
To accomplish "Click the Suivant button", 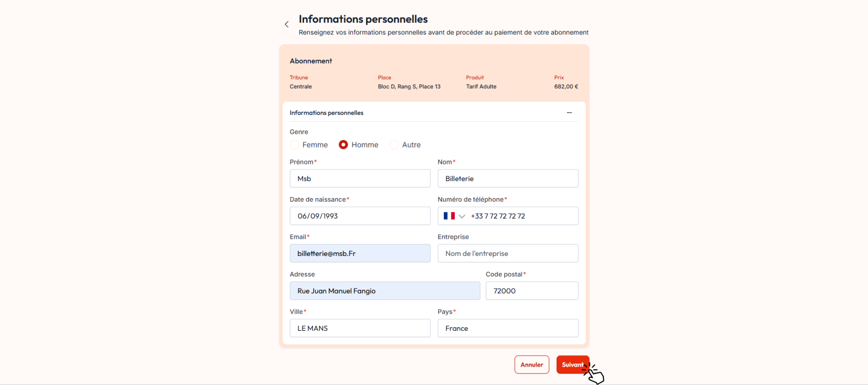I will (573, 365).
